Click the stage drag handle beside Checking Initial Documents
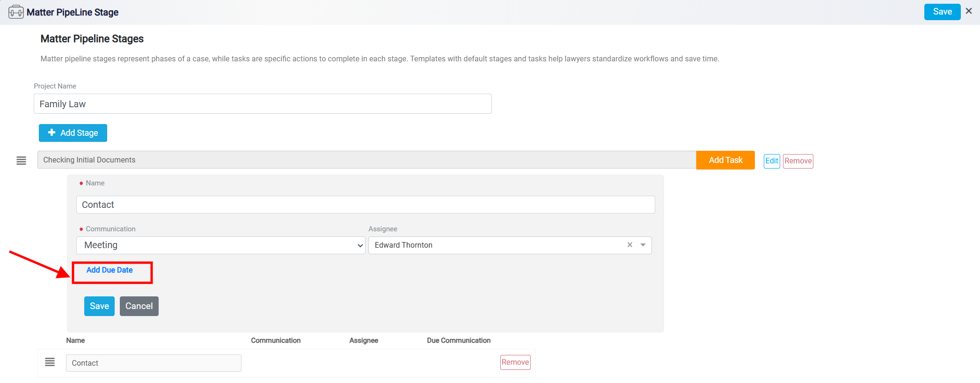 21,161
